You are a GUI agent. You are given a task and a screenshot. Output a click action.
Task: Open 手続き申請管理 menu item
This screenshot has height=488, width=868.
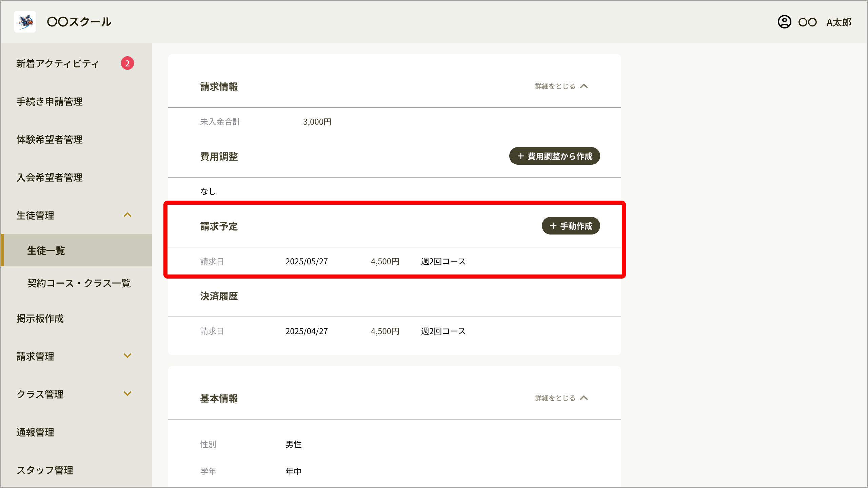[x=50, y=101]
